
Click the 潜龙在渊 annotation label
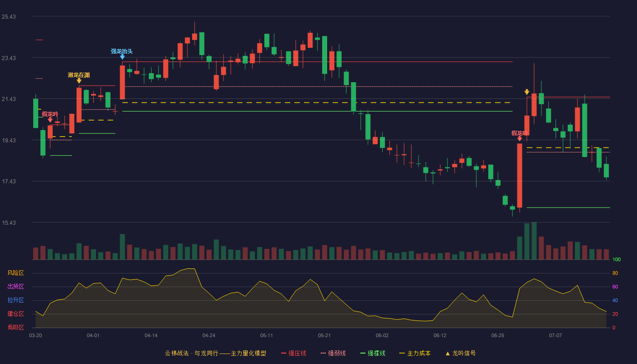79,75
